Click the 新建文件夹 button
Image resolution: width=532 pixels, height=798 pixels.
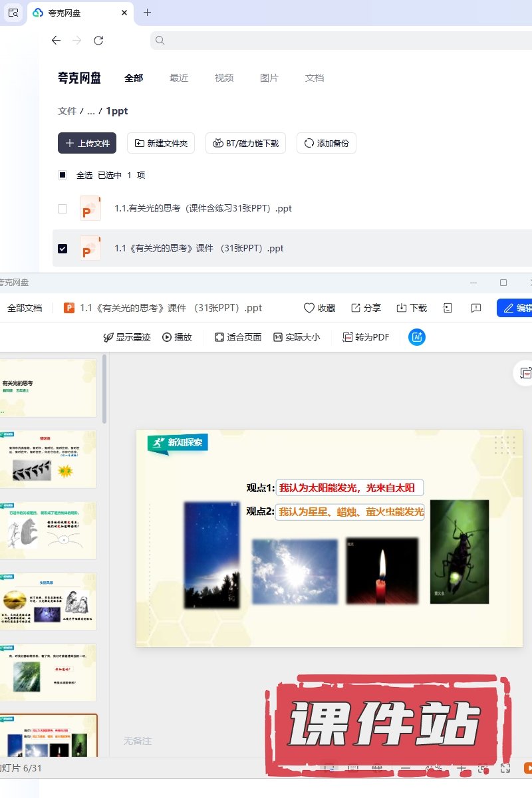pyautogui.click(x=161, y=143)
